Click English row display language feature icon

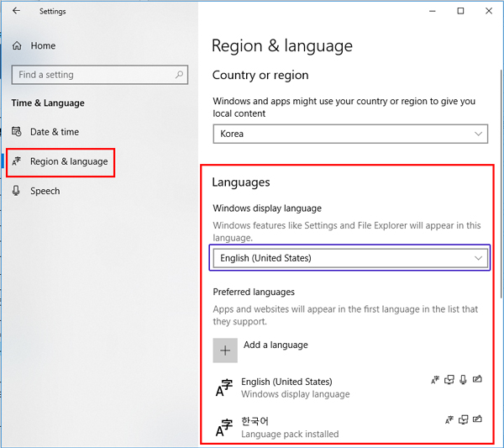click(x=435, y=380)
